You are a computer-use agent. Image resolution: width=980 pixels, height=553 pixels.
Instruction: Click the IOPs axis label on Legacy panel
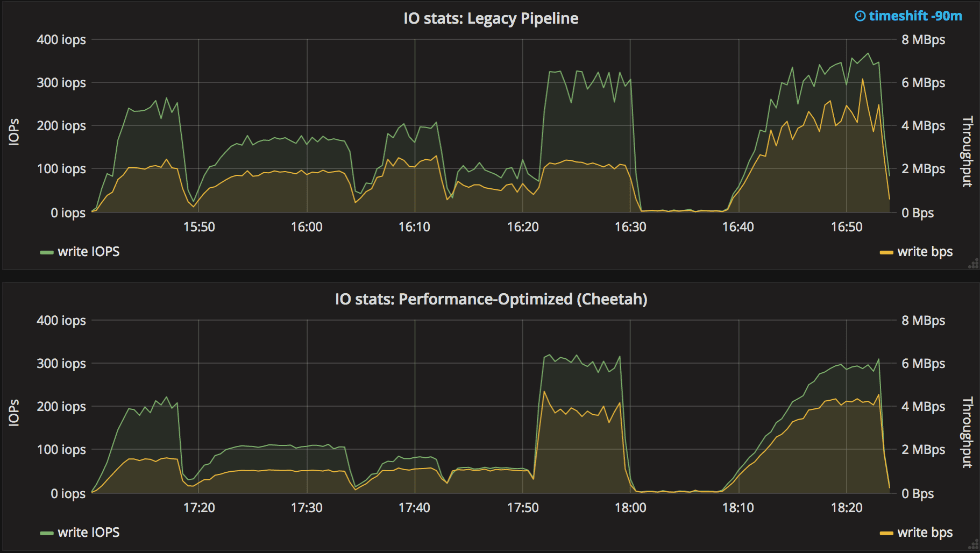tap(14, 132)
